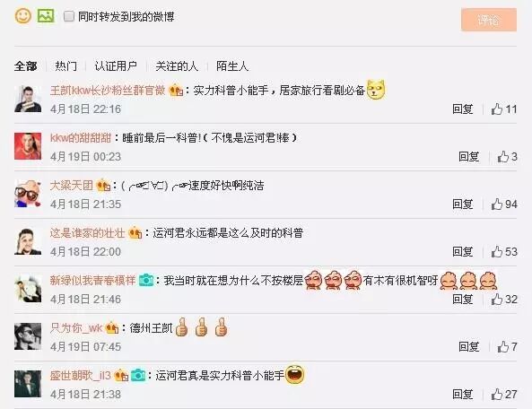Like 新绿似我青春模样's comment

504,299
